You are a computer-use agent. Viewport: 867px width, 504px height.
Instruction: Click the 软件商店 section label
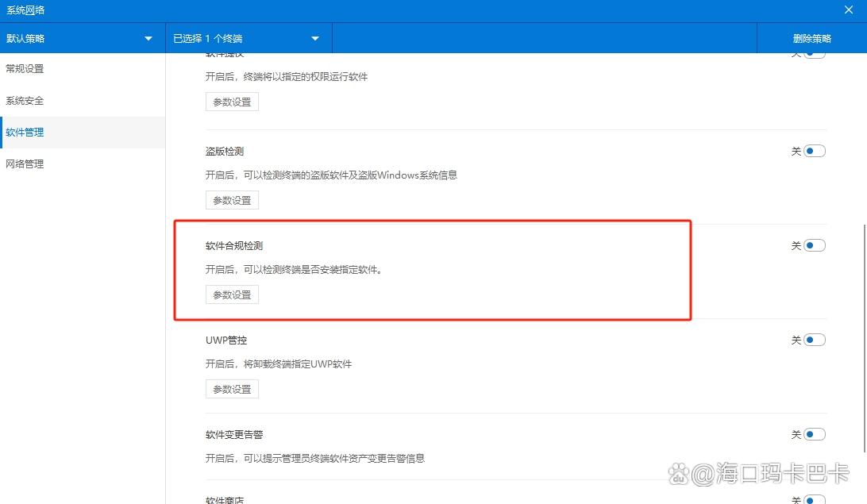(x=226, y=499)
